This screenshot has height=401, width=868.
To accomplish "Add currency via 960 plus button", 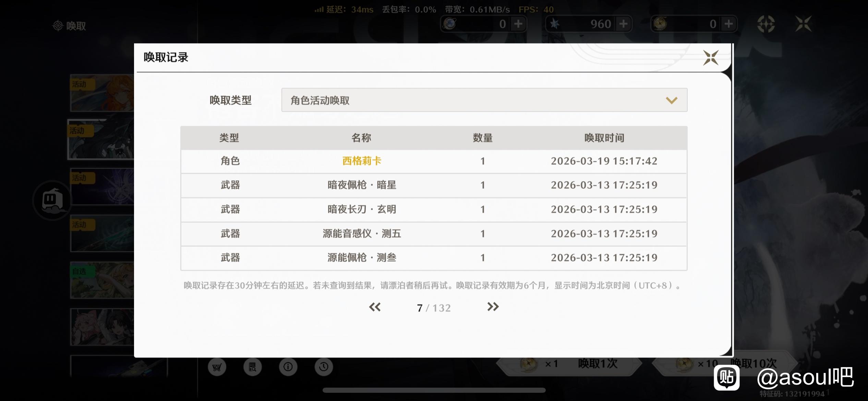I will (624, 24).
